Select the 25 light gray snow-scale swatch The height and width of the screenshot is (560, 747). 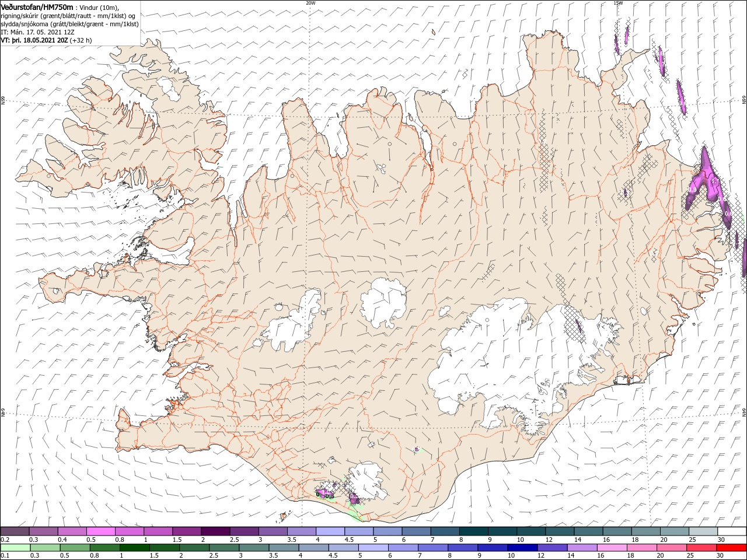703,531
